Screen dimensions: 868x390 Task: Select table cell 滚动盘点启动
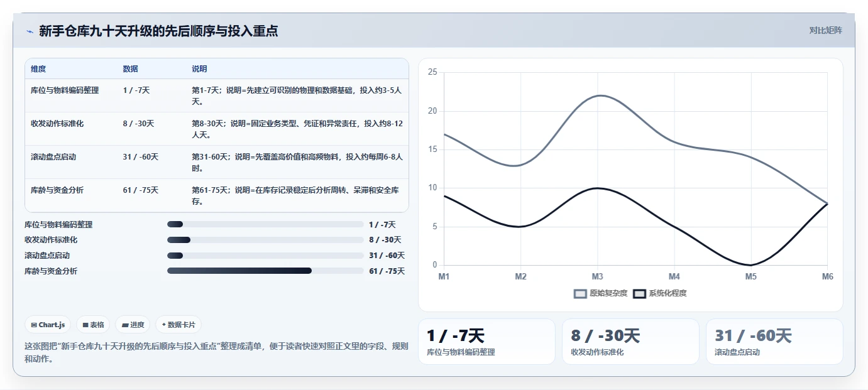point(53,157)
